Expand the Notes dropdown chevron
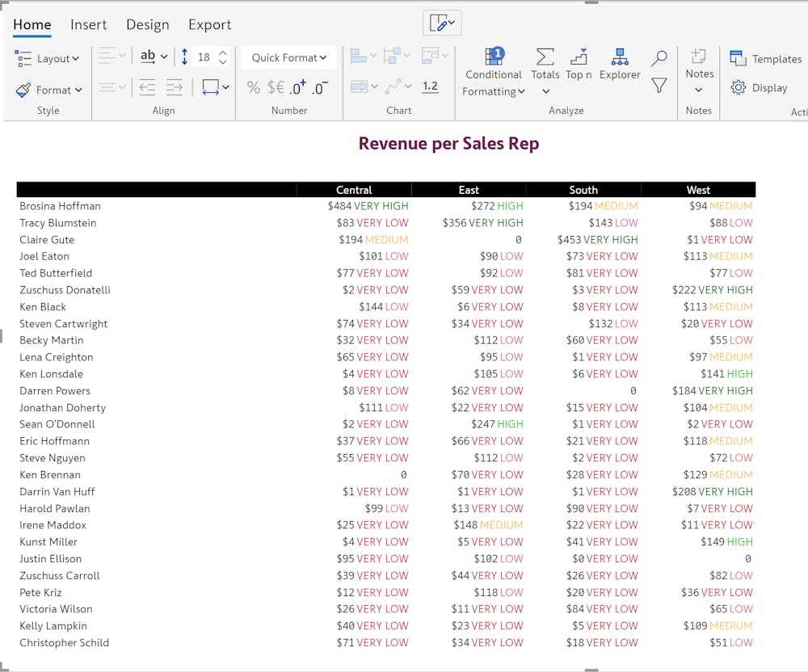The image size is (808, 672). (x=699, y=90)
